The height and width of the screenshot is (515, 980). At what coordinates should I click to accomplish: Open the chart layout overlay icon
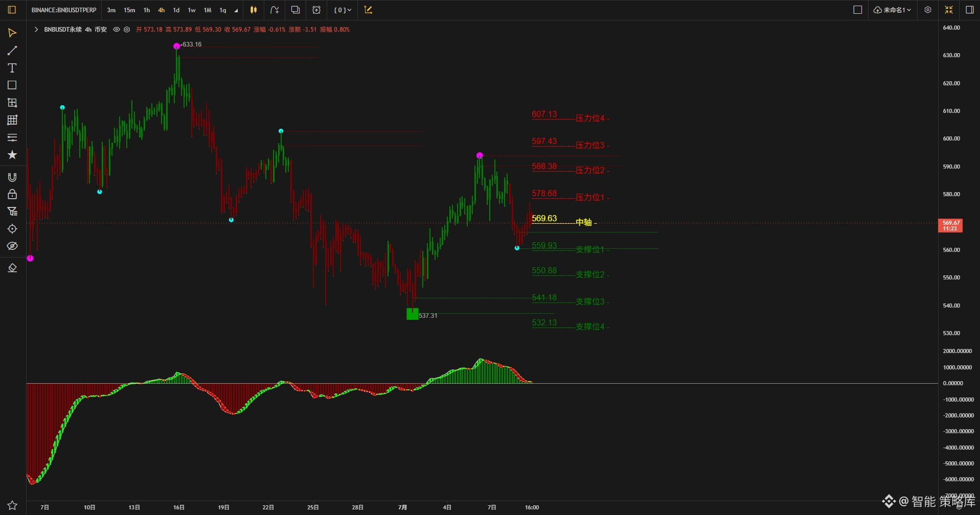click(x=295, y=10)
